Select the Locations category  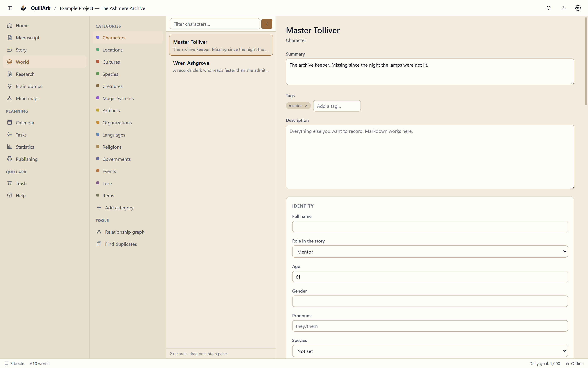(x=128, y=50)
